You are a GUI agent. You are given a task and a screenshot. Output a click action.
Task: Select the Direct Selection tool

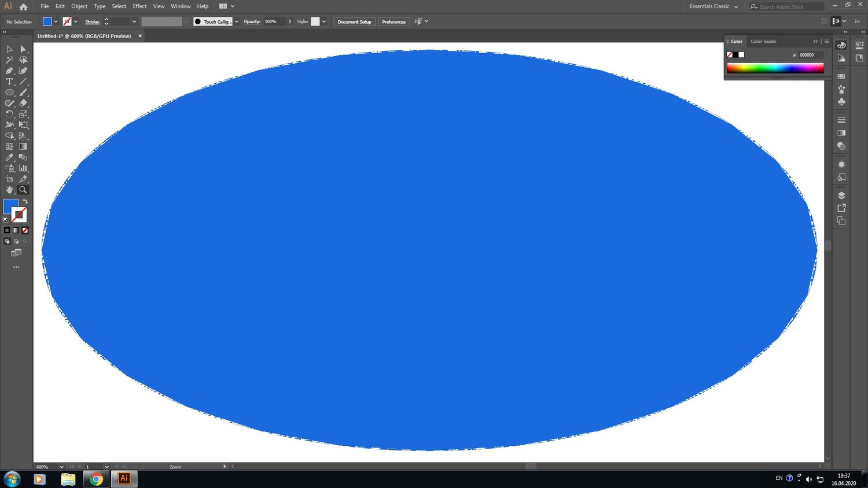23,49
